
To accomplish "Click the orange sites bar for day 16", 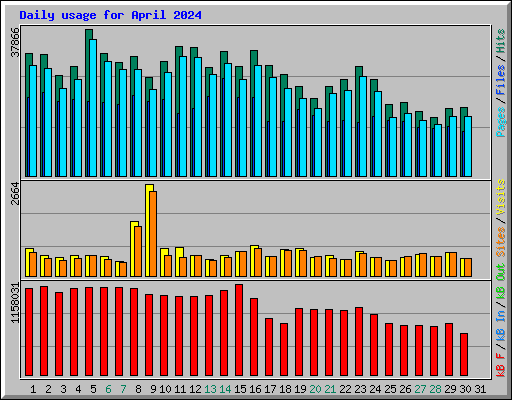I will (x=258, y=262).
